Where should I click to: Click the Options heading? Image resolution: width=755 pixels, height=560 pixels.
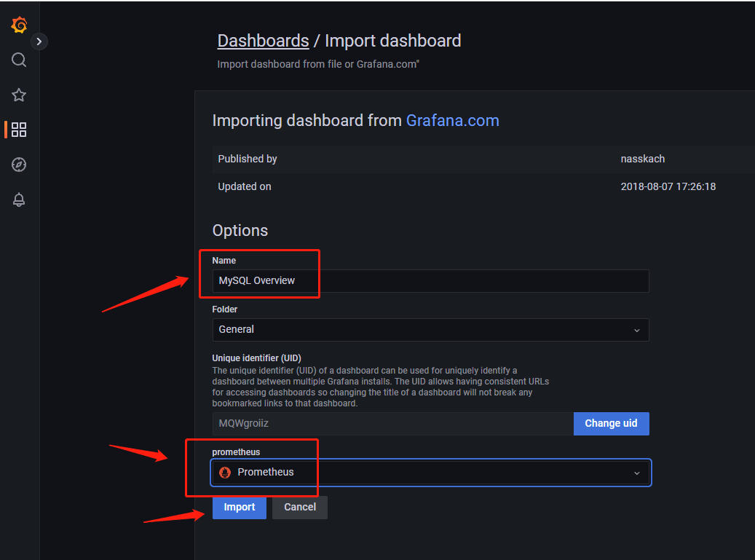pos(240,231)
